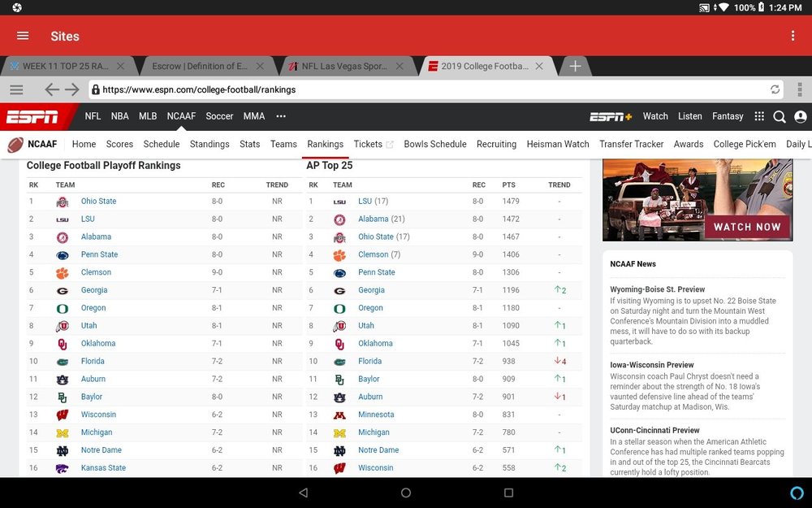Open ESPN+ from the navigation bar
This screenshot has height=508, width=812.
(x=611, y=116)
